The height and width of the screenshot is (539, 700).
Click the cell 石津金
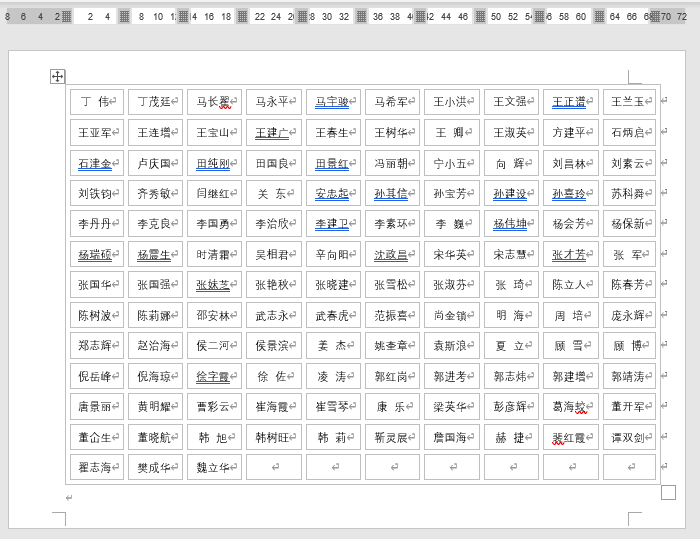97,163
